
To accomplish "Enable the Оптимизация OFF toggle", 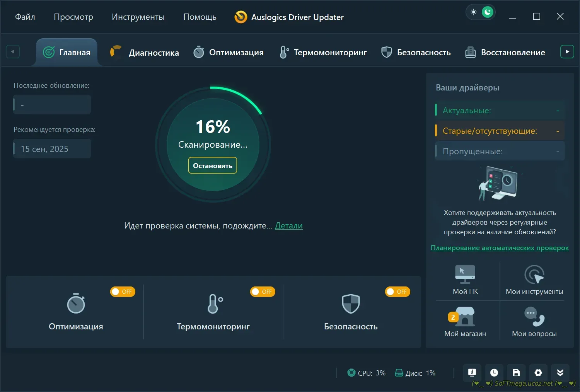I will (123, 291).
